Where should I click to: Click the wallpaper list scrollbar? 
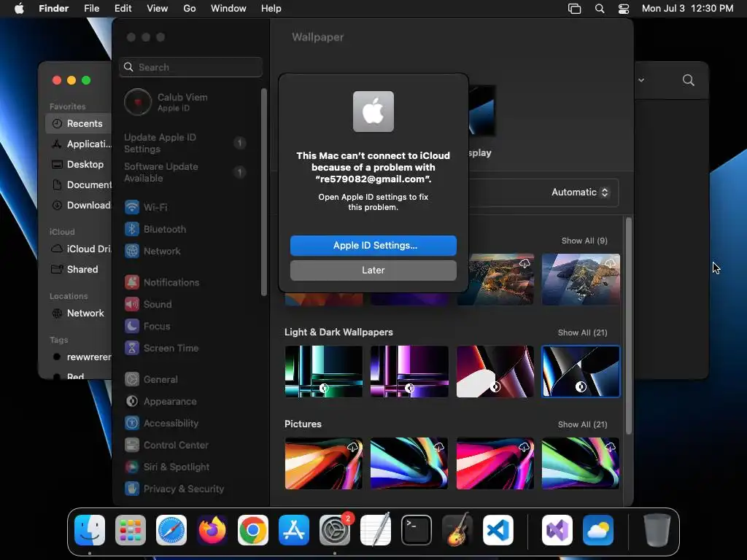click(628, 326)
